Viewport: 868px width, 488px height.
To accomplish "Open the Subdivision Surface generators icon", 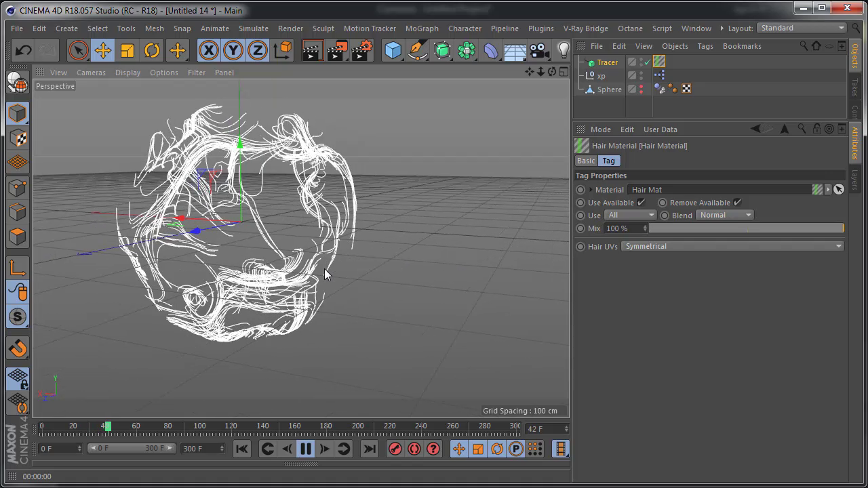I will point(442,50).
